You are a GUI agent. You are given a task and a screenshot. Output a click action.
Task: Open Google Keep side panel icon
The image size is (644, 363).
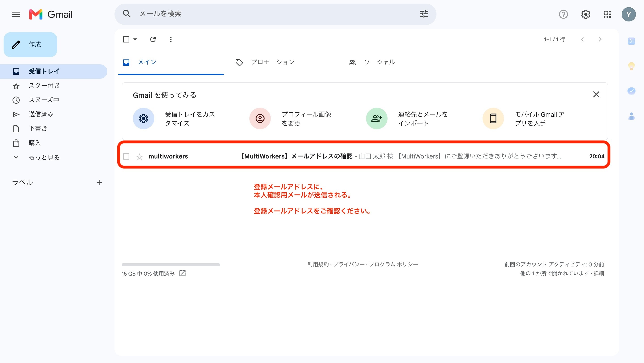(631, 66)
